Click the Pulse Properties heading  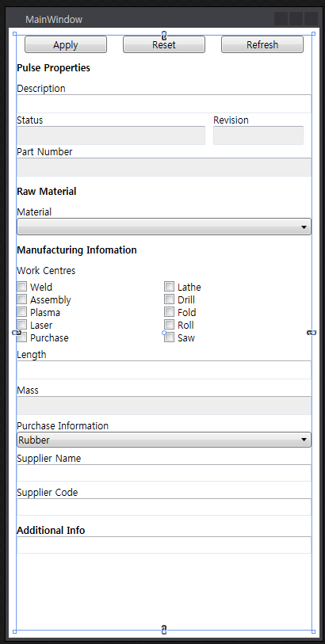point(53,68)
